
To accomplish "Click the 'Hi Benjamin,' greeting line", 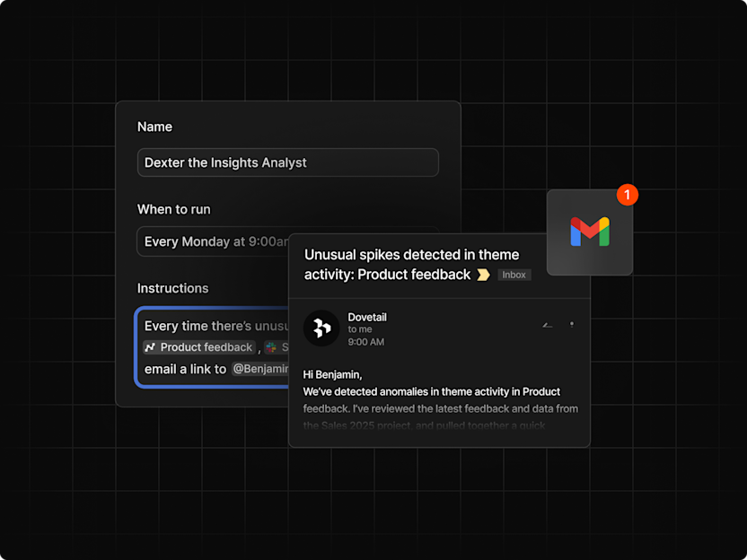I will pyautogui.click(x=332, y=375).
